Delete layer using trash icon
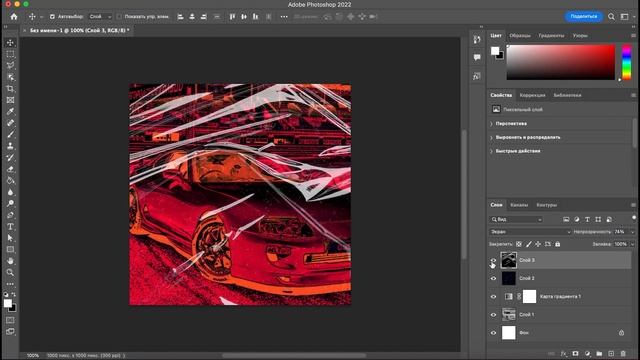640x360 pixels. 623,353
